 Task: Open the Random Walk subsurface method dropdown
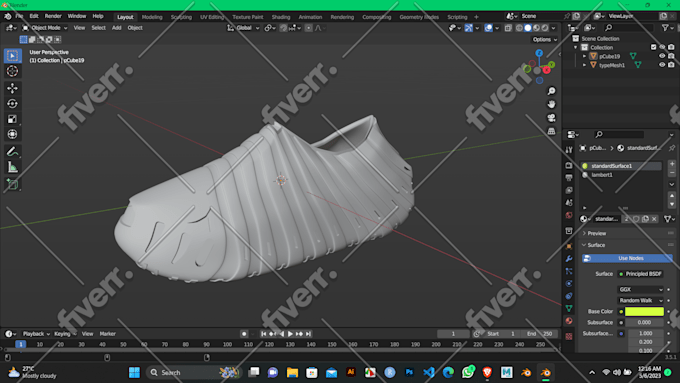click(641, 300)
